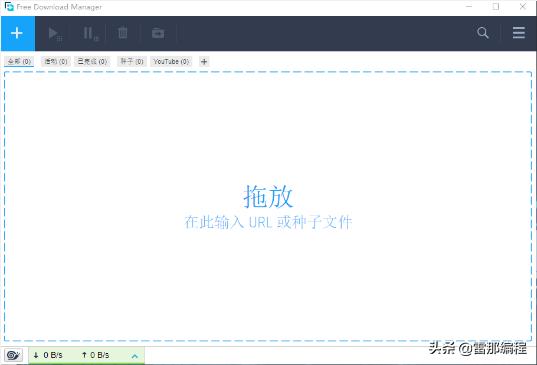Image resolution: width=537 pixels, height=365 pixels.
Task: Open the download folder icon in toolbar
Action: 158,33
